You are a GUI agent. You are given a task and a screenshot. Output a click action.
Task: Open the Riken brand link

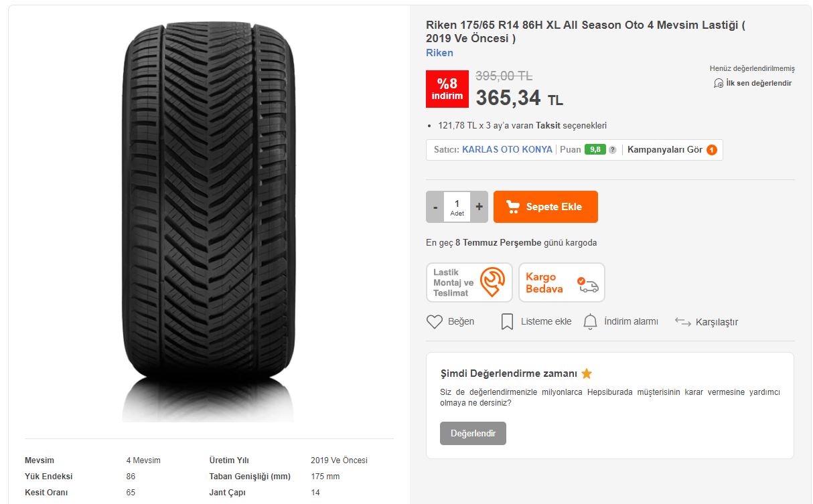coord(439,53)
